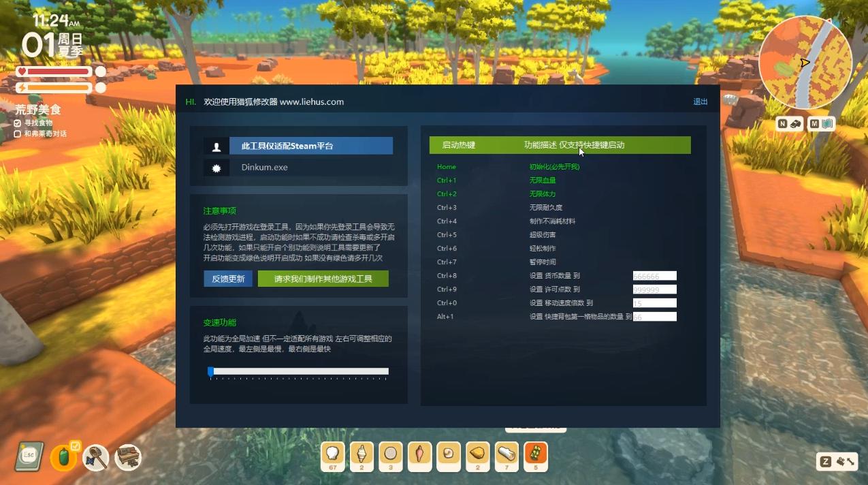Open the minimap in the corner
The height and width of the screenshot is (485, 868).
pos(805,63)
